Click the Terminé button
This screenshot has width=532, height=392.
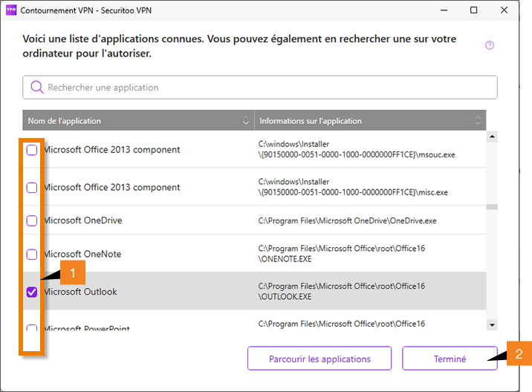[x=450, y=359]
